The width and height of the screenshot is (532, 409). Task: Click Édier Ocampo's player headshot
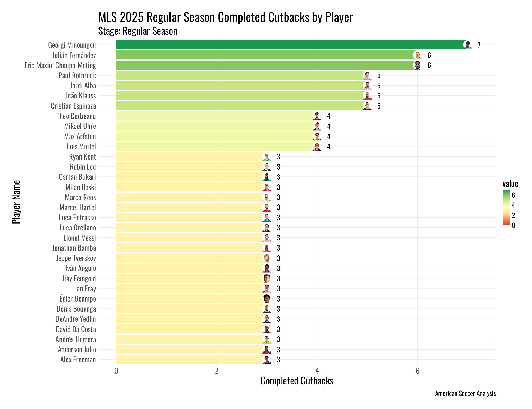(267, 299)
